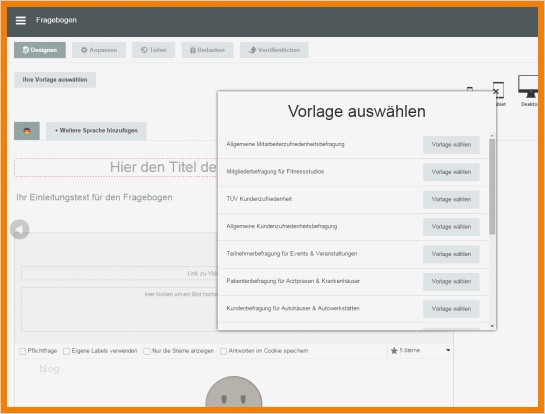This screenshot has width=545, height=414.
Task: Close the Vorlage auswählen dialog
Action: click(x=496, y=92)
